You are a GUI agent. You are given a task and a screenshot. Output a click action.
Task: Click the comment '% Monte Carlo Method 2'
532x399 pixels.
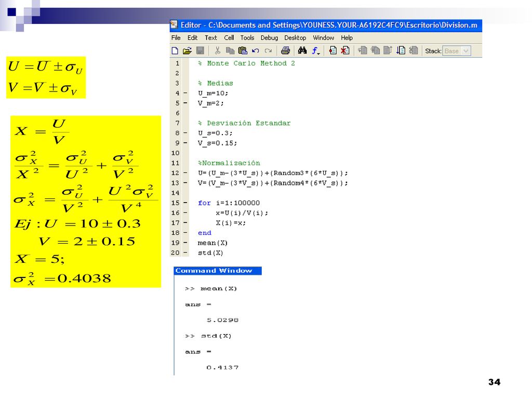click(246, 63)
